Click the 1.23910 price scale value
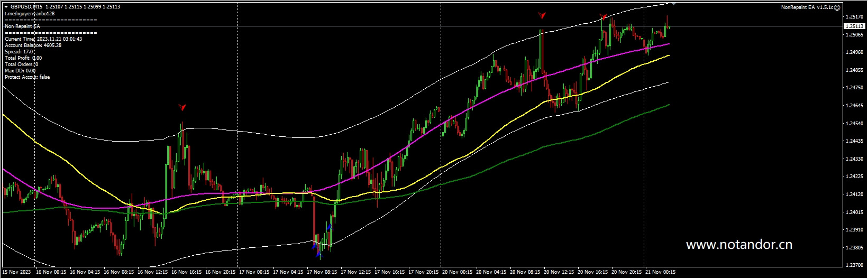Viewport: 868px width, 279px height. (x=855, y=230)
